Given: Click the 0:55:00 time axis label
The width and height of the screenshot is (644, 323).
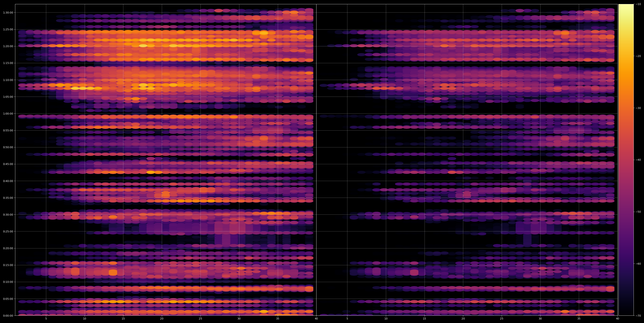Looking at the screenshot, I should (8, 130).
